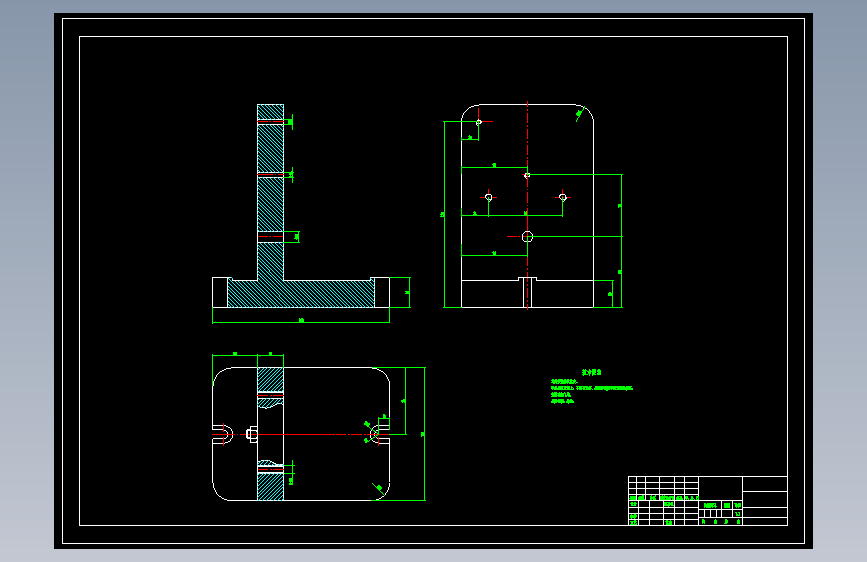Select corner radius label on plan view
The width and height of the screenshot is (867, 562).
(378, 488)
